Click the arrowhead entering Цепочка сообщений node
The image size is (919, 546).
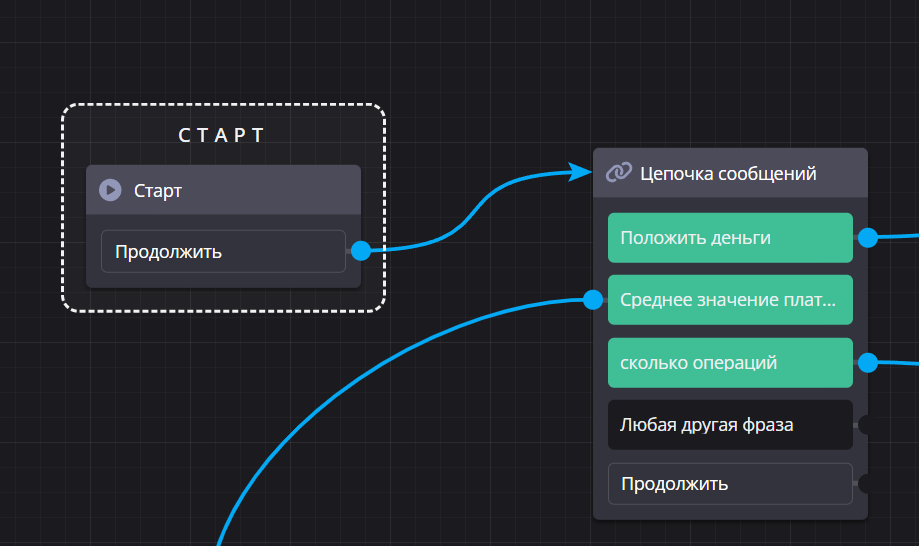pyautogui.click(x=581, y=171)
